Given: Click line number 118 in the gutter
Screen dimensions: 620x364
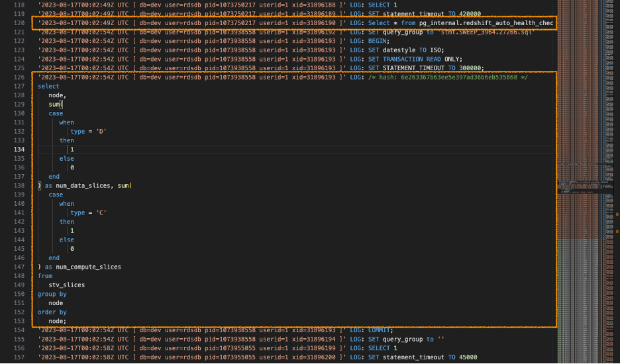Looking at the screenshot, I should [19, 5].
